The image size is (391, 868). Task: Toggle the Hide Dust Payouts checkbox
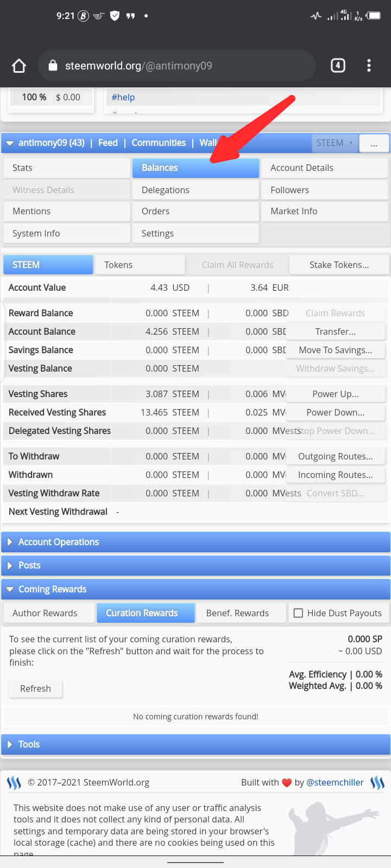298,613
